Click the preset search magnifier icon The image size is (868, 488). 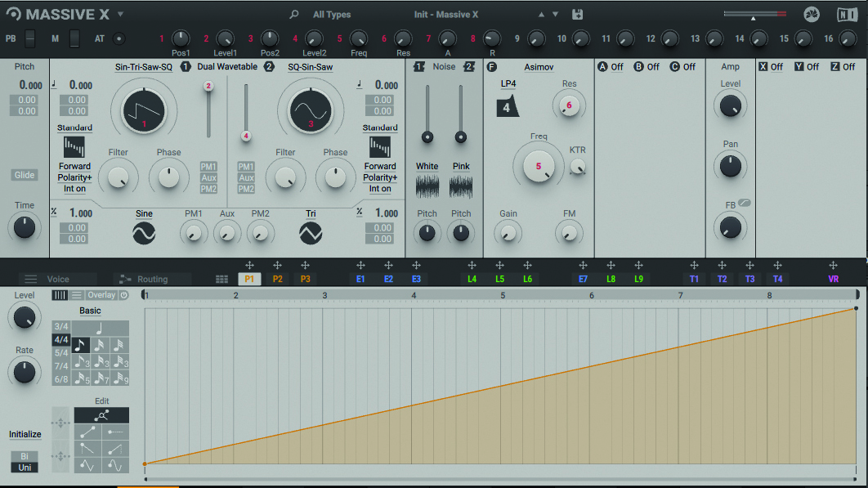point(294,15)
